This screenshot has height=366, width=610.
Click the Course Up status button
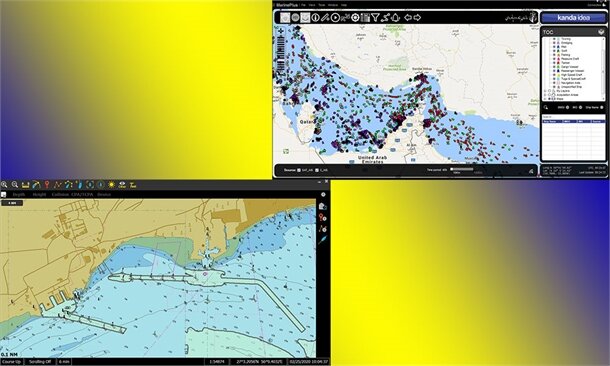pos(12,362)
